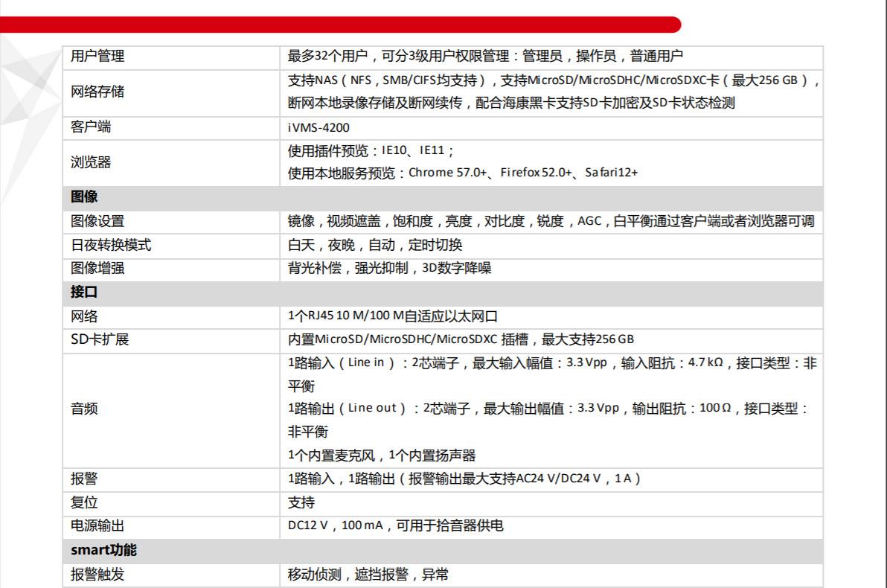The width and height of the screenshot is (887, 588).
Task: Click the line '1个内置麦克风，1个内置扬声器'
Action: click(x=382, y=456)
